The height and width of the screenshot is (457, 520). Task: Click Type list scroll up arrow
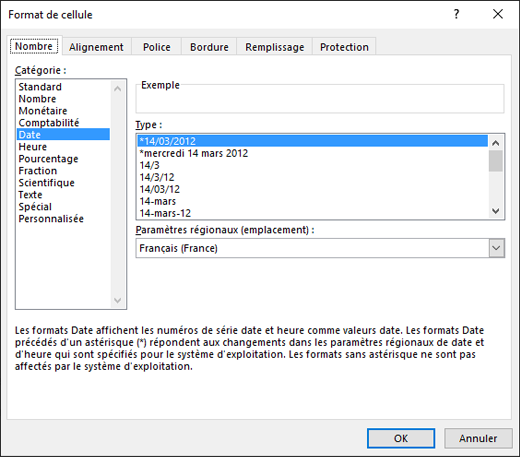point(496,143)
